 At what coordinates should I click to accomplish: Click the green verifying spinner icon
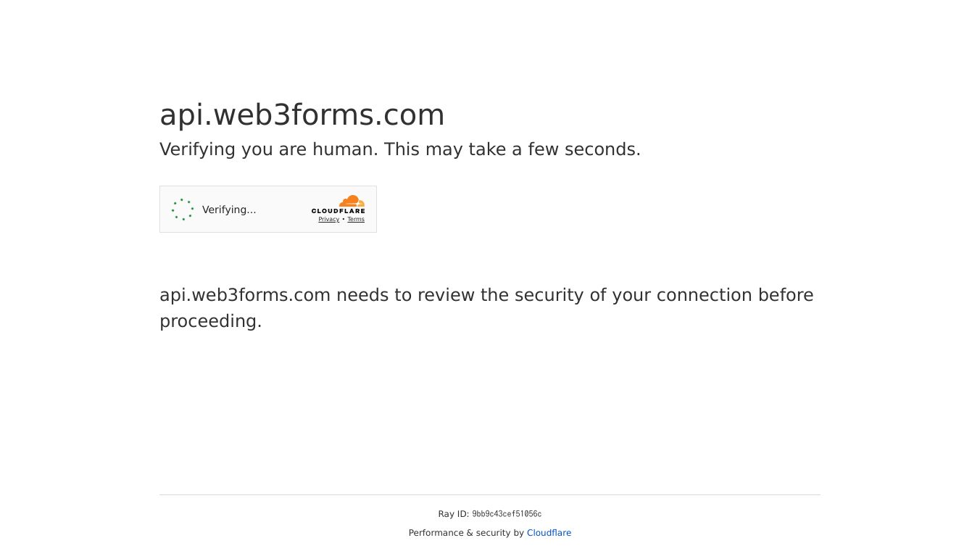tap(183, 210)
